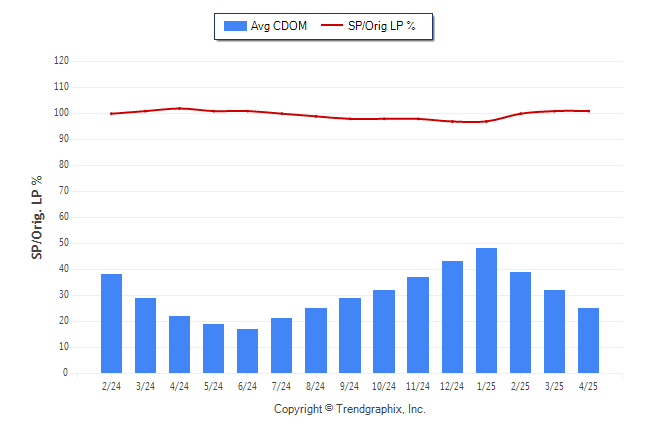Select the 12/24 bar

[452, 317]
